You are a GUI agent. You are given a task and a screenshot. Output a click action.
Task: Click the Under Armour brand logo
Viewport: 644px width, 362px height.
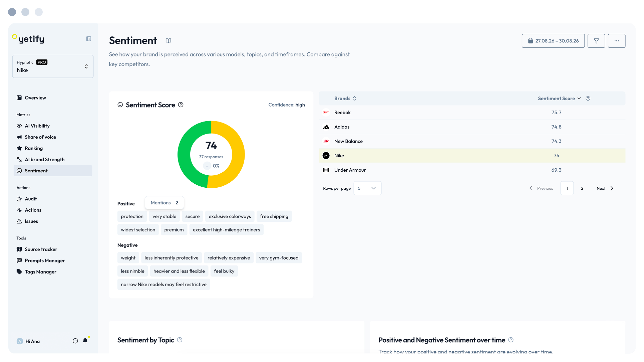coord(326,170)
